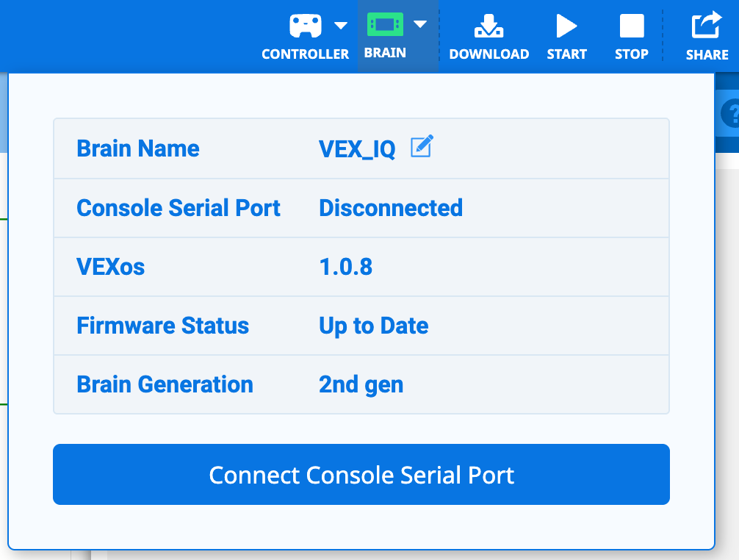Expand the Controller dropdown arrow
This screenshot has width=739, height=560.
click(x=340, y=25)
